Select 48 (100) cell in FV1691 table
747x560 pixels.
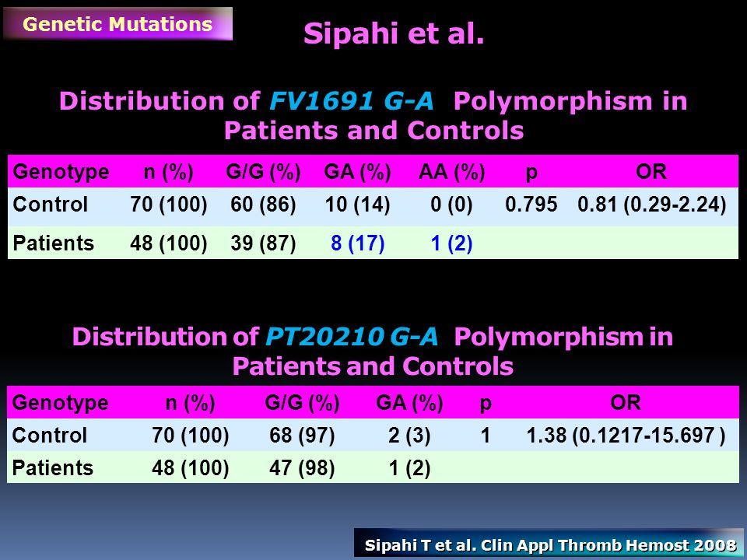169,243
